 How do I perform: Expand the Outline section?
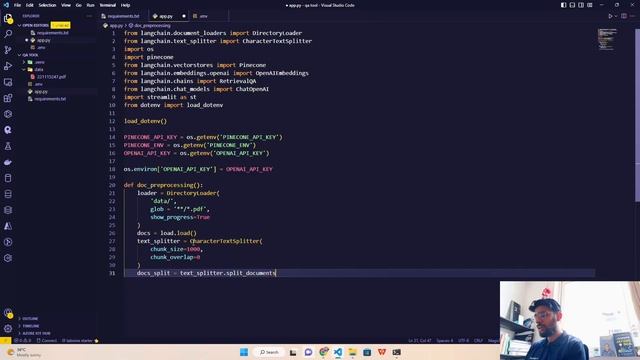coord(29,318)
